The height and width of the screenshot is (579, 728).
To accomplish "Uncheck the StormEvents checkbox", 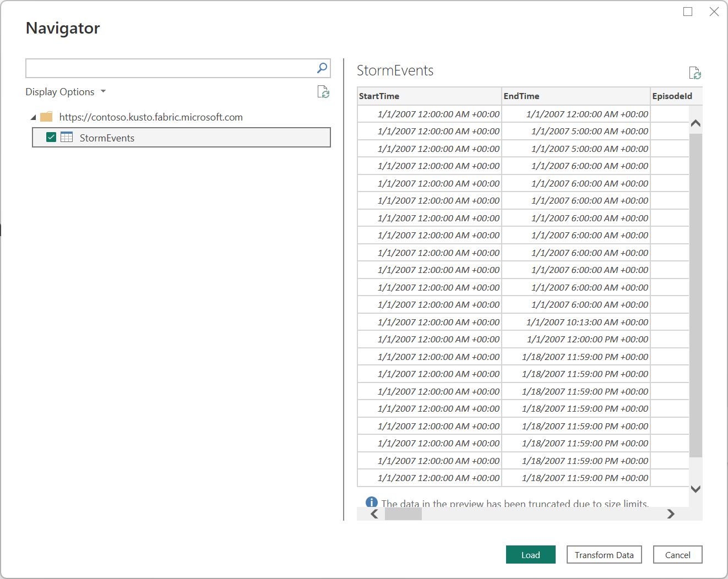I will pos(51,137).
